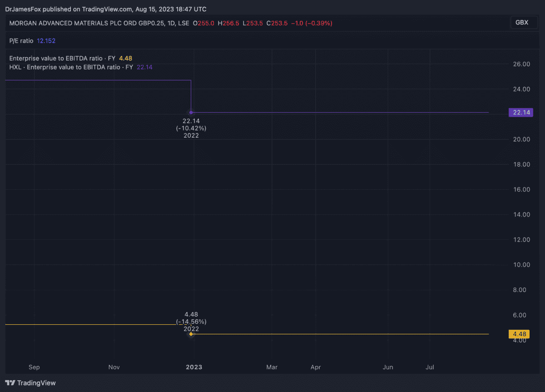Click the 26.00 price scale label
This screenshot has width=545, height=392.
click(520, 64)
